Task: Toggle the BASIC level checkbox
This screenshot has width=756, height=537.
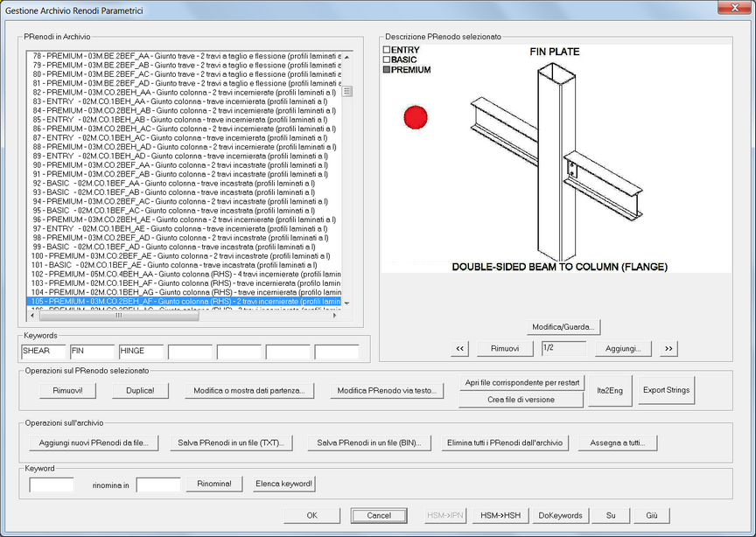Action: 387,60
